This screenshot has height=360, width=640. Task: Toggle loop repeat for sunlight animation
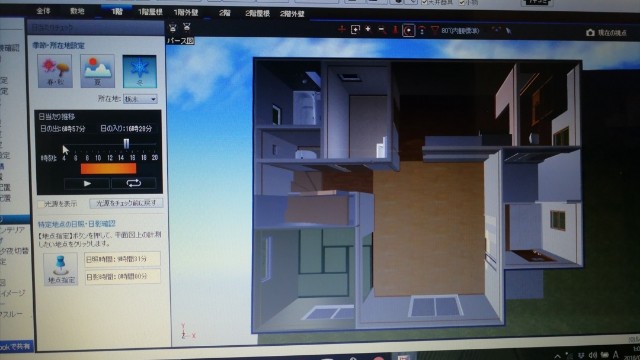133,183
